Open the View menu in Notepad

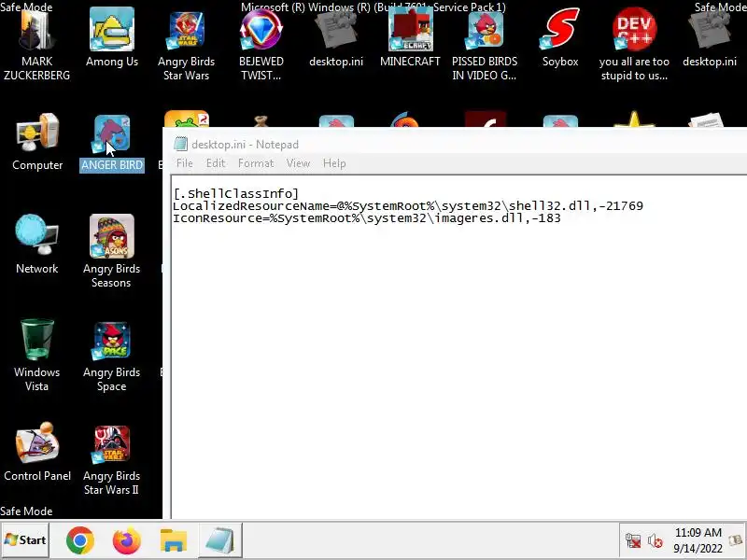point(298,163)
